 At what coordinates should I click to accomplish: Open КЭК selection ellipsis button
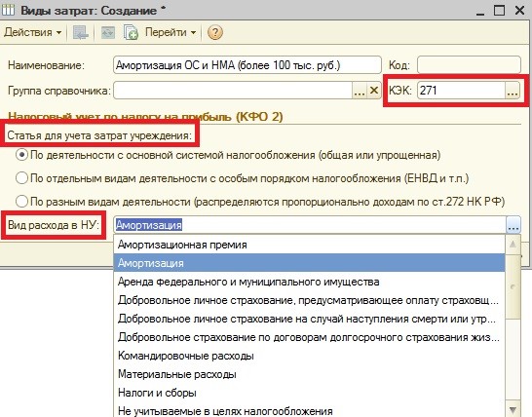(513, 91)
